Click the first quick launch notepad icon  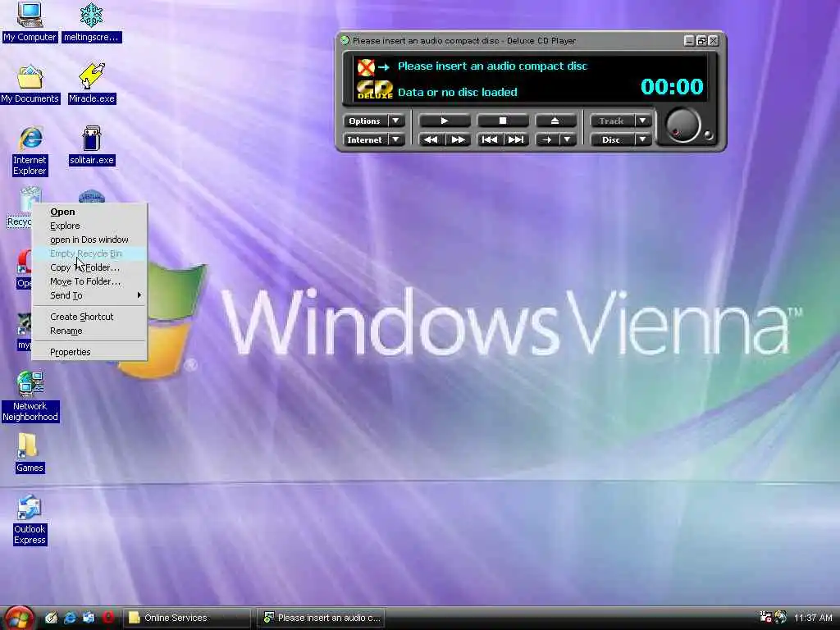(51, 618)
